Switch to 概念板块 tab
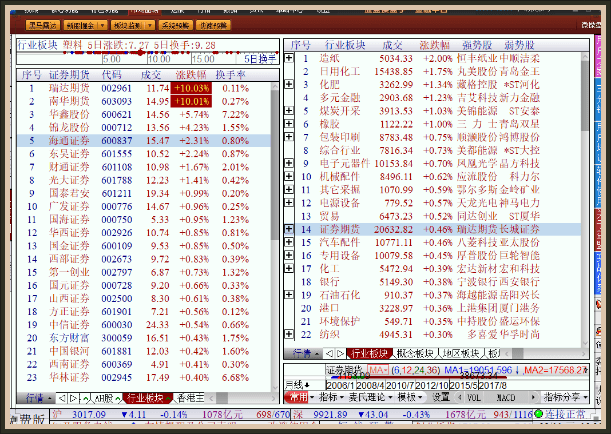The width and height of the screenshot is (611, 434). point(415,353)
